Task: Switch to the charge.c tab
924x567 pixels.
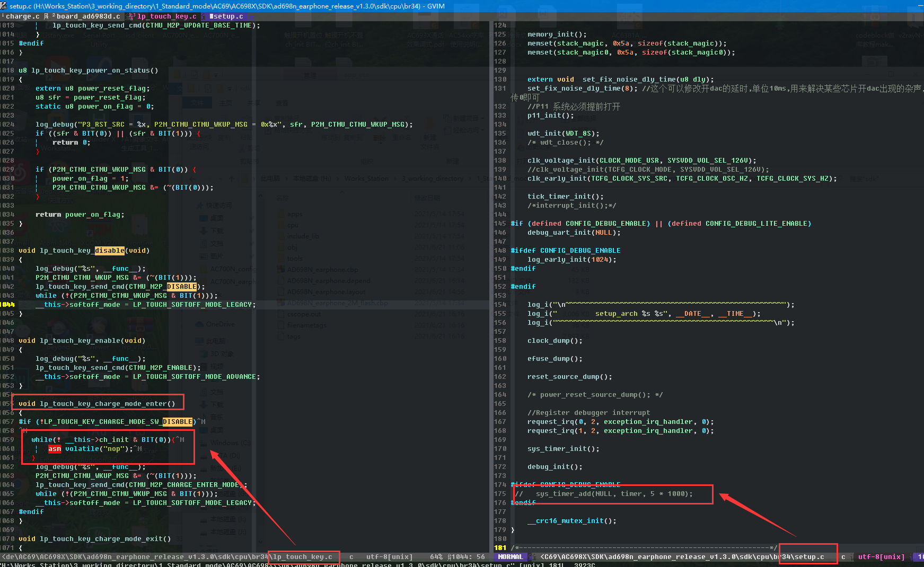Action: tap(22, 16)
